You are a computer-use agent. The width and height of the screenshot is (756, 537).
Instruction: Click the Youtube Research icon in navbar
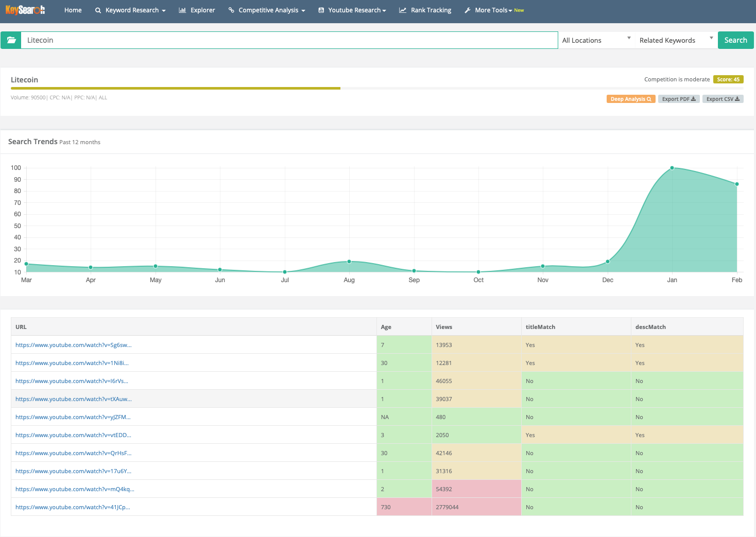(321, 10)
